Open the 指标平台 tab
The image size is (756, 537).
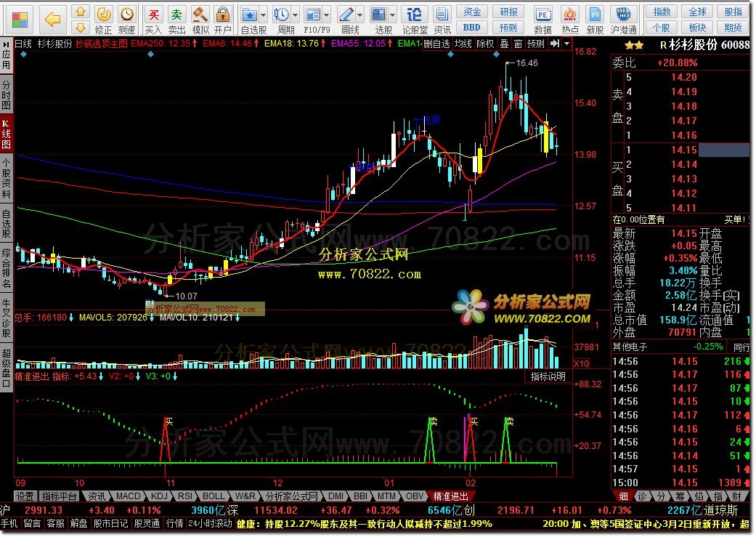point(60,496)
